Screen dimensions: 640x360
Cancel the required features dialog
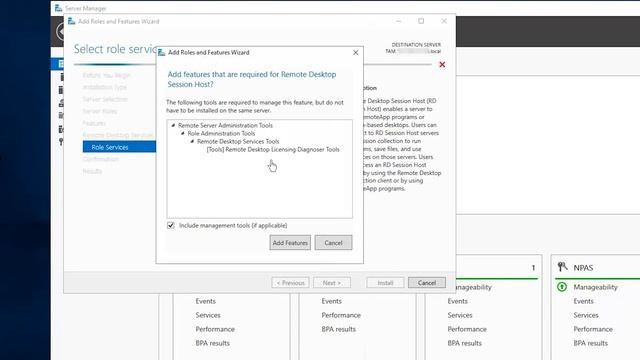pos(333,242)
